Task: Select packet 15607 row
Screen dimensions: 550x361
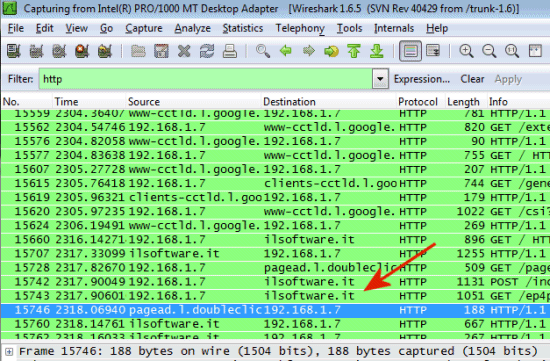Action: [x=275, y=169]
